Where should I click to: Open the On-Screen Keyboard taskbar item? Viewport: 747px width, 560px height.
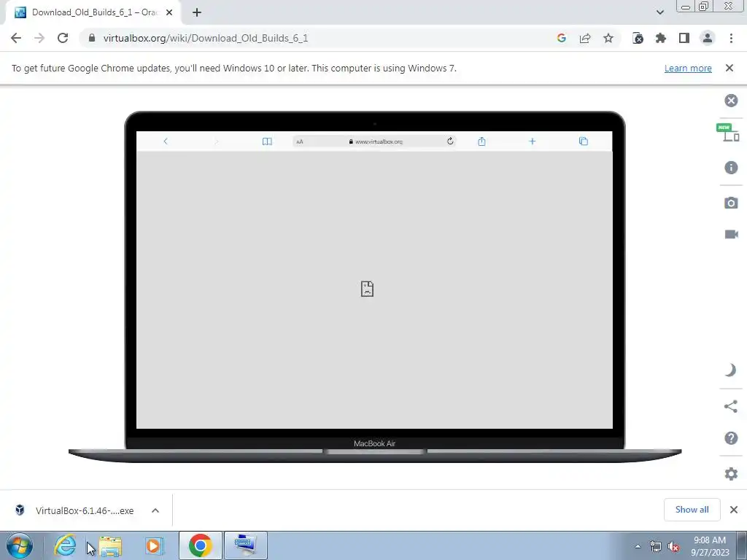(246, 545)
